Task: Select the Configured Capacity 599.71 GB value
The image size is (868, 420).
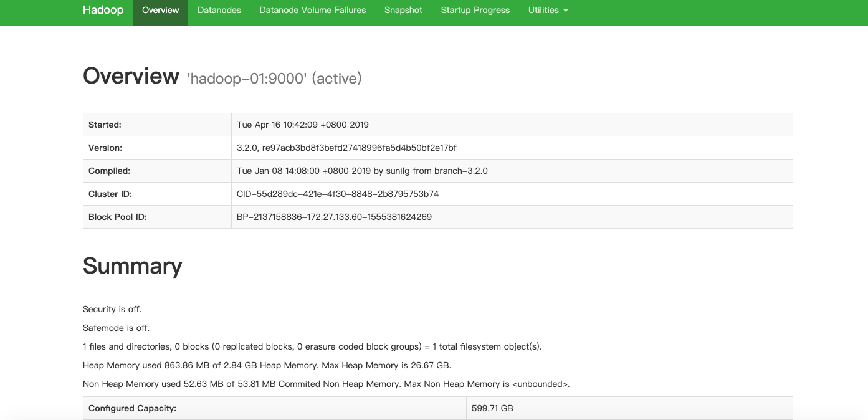Action: click(x=492, y=408)
